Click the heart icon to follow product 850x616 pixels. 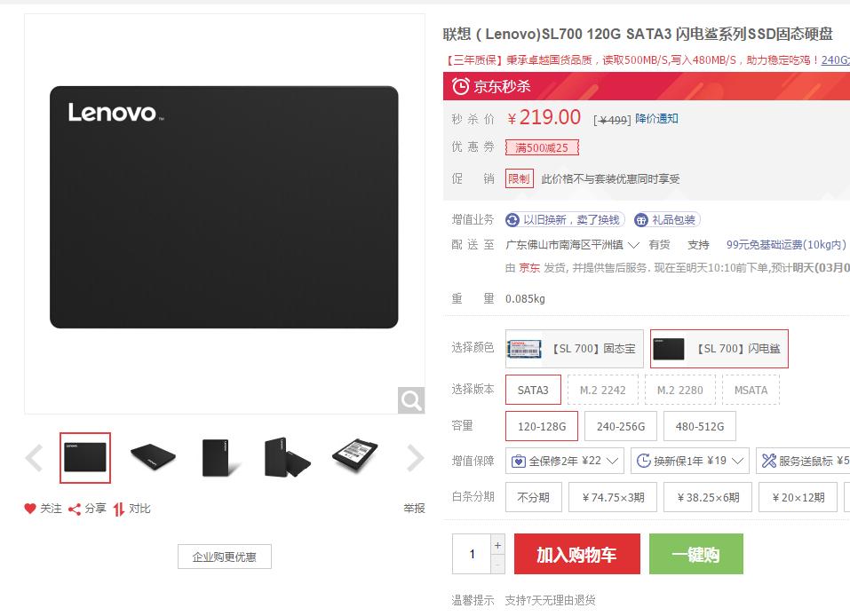(30, 509)
